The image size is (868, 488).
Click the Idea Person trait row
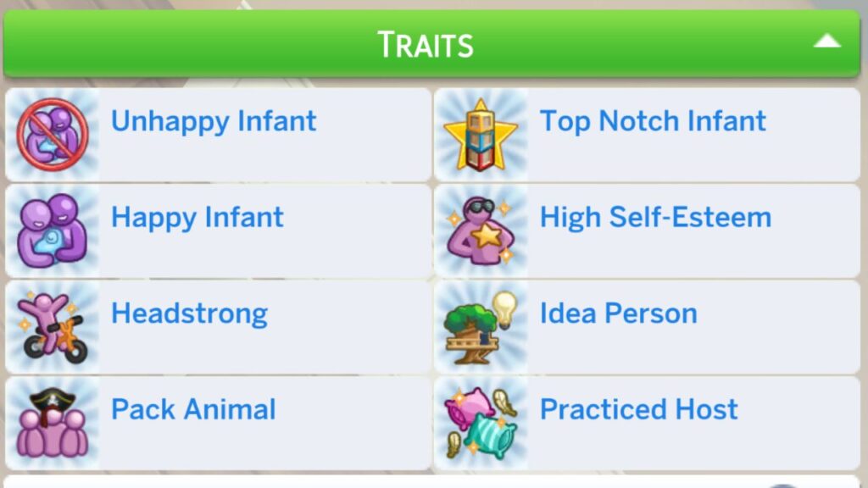(619, 313)
